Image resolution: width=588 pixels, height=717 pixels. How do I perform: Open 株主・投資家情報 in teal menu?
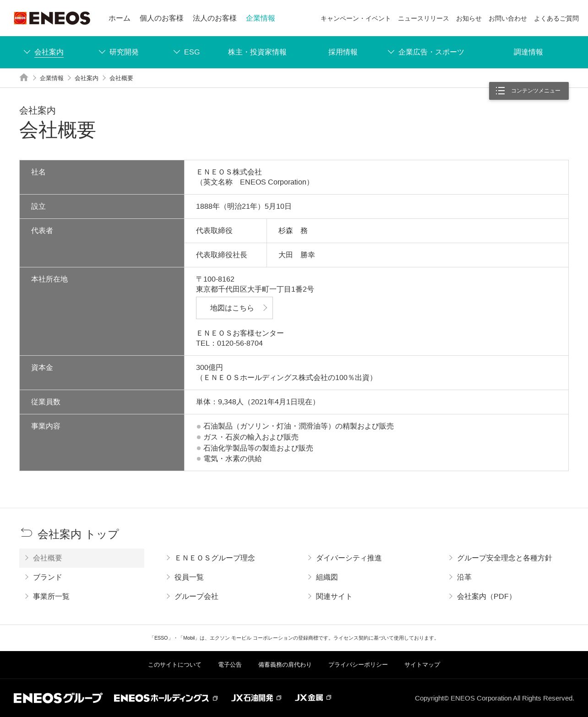257,52
